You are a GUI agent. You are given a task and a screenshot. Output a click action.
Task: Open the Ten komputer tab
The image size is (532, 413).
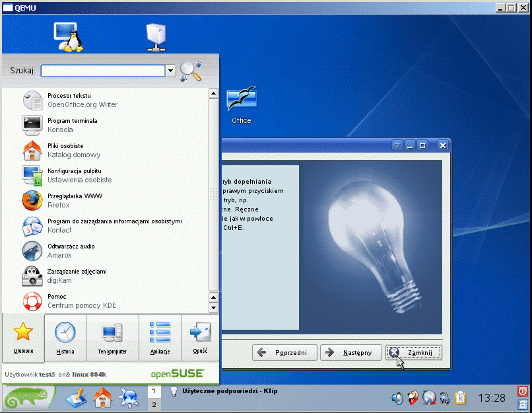coord(112,337)
